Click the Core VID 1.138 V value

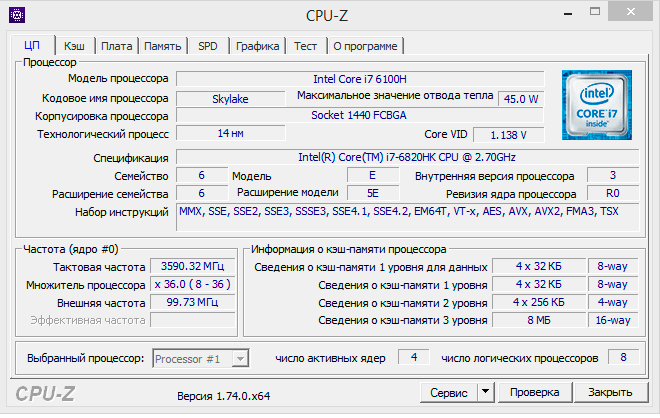click(508, 135)
